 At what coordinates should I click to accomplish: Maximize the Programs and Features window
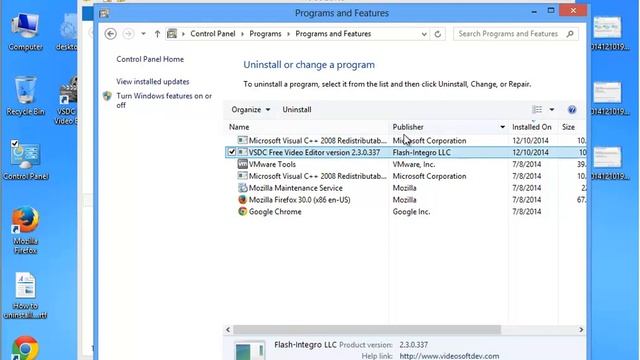pyautogui.click(x=551, y=11)
